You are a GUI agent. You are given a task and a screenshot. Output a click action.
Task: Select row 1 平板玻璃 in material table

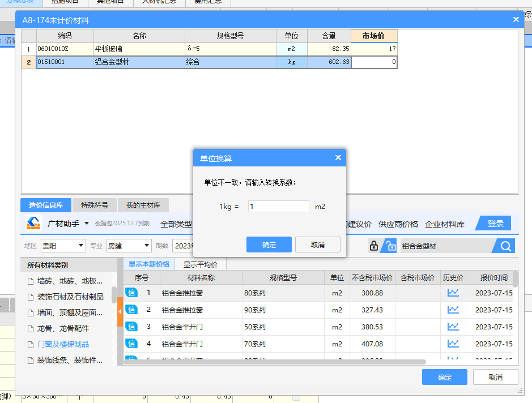[x=209, y=49]
